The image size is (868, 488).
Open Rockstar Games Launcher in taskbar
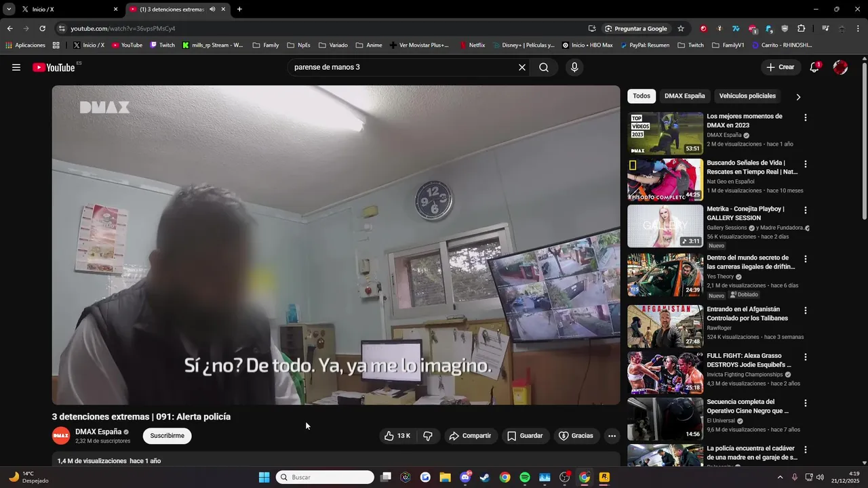(x=604, y=477)
